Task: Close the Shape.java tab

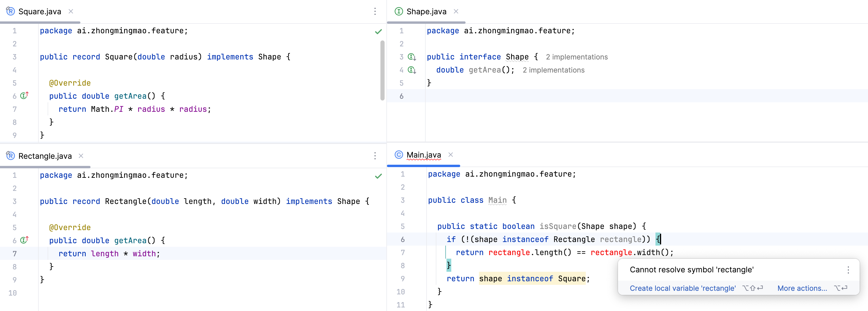Action: (x=456, y=11)
